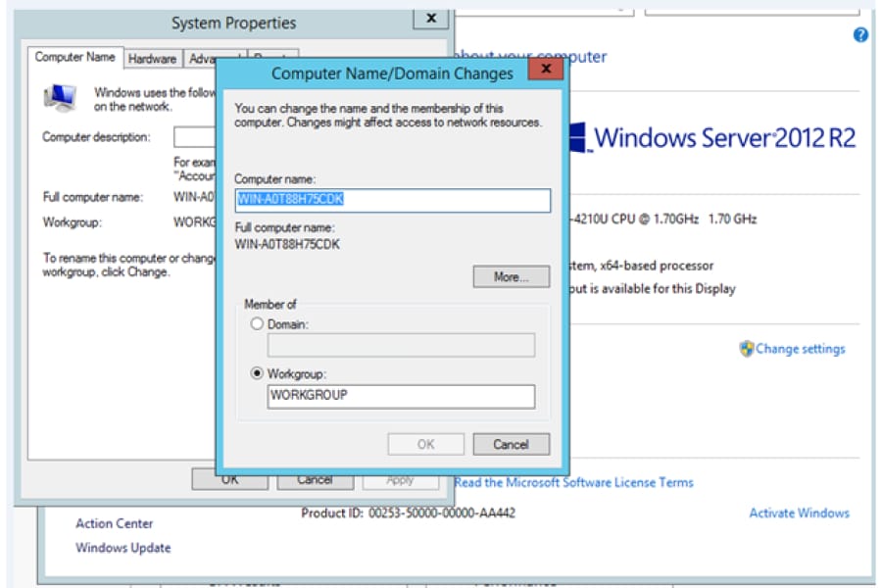The width and height of the screenshot is (882, 588).
Task: Click the Computer name text field
Action: (393, 200)
